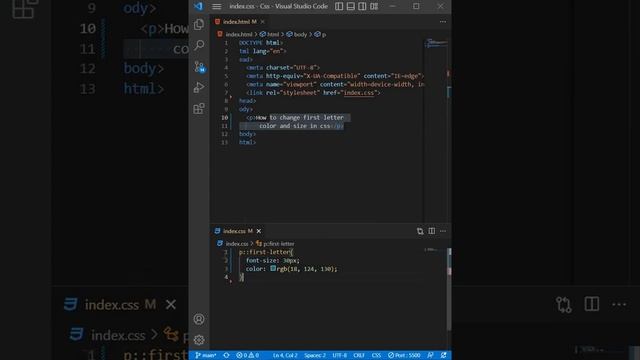This screenshot has height=360, width=640.
Task: Click the link rel stylesheet line
Action: [x=313, y=93]
